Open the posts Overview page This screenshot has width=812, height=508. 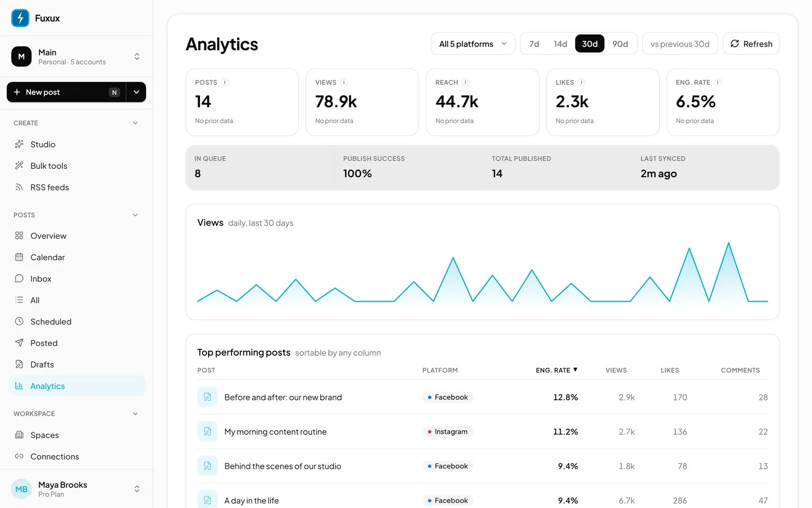click(77, 236)
